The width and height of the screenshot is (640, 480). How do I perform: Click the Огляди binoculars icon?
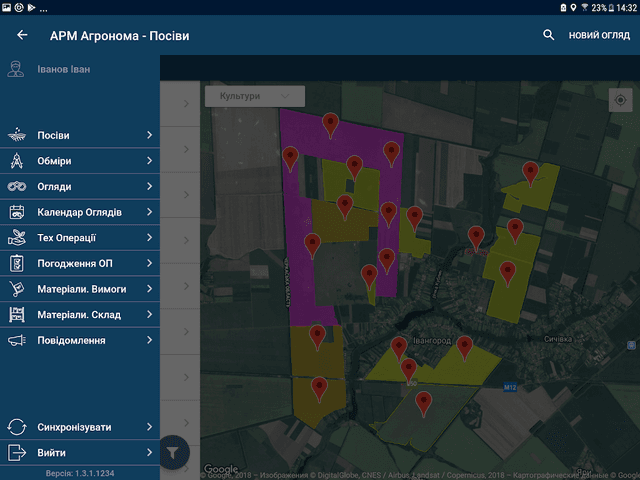tap(17, 187)
